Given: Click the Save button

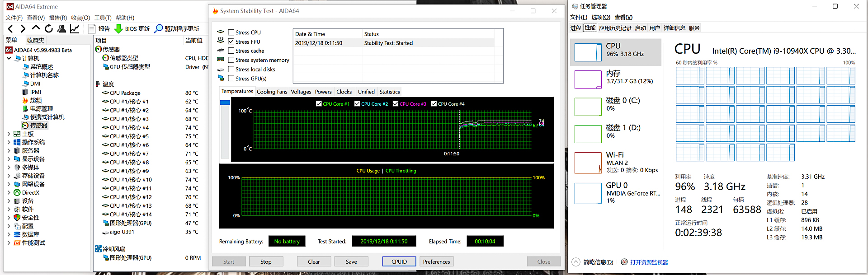Looking at the screenshot, I should tap(351, 261).
